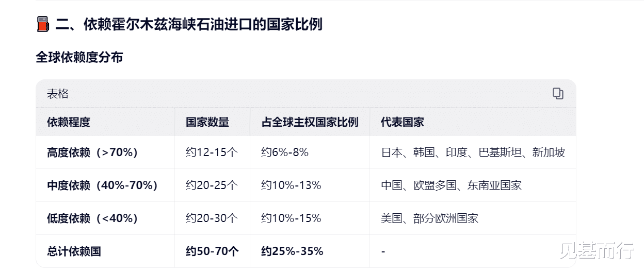
Task: Click the copy table icon
Action: 558,94
